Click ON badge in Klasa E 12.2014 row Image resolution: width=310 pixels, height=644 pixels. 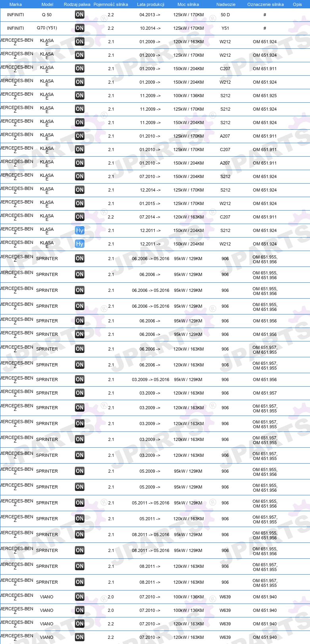coord(80,190)
